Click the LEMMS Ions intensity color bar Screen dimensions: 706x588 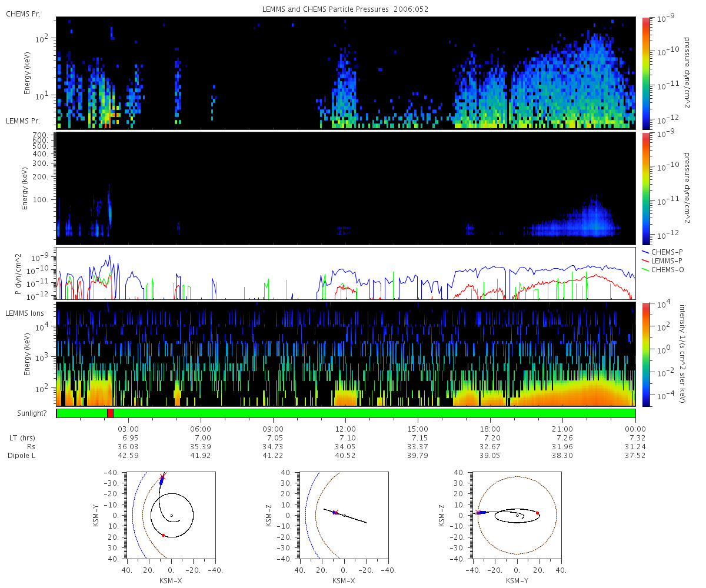tap(646, 355)
